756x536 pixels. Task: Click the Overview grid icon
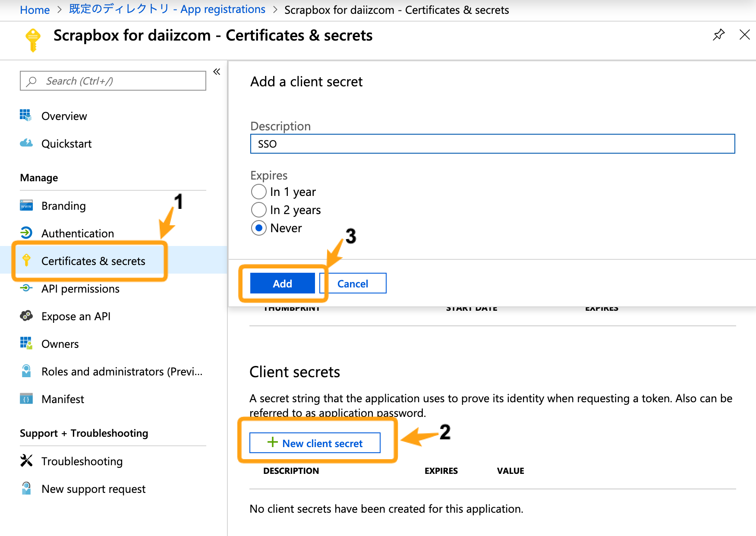(x=26, y=115)
